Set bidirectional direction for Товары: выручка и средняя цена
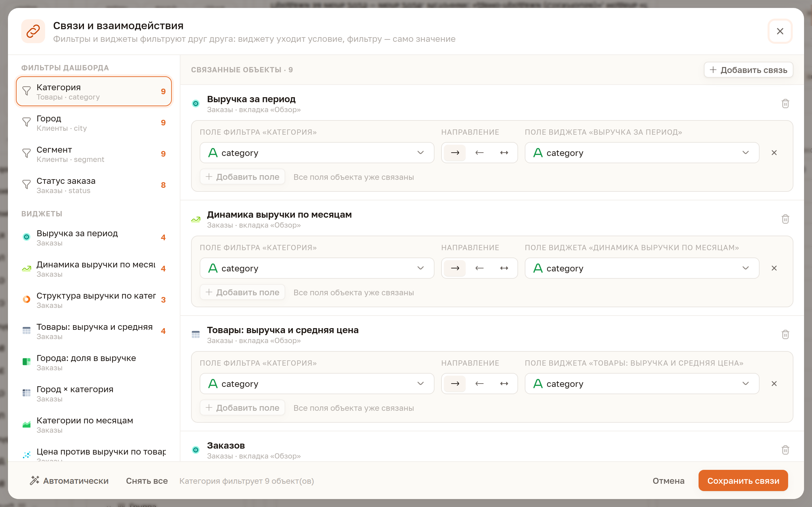Viewport: 812px width, 507px height. (x=504, y=383)
